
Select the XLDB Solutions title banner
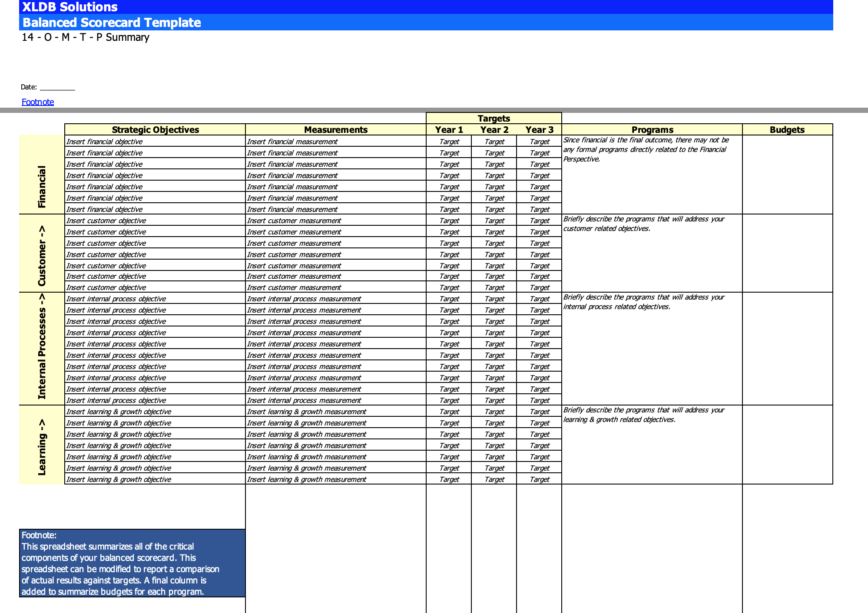[x=426, y=7]
